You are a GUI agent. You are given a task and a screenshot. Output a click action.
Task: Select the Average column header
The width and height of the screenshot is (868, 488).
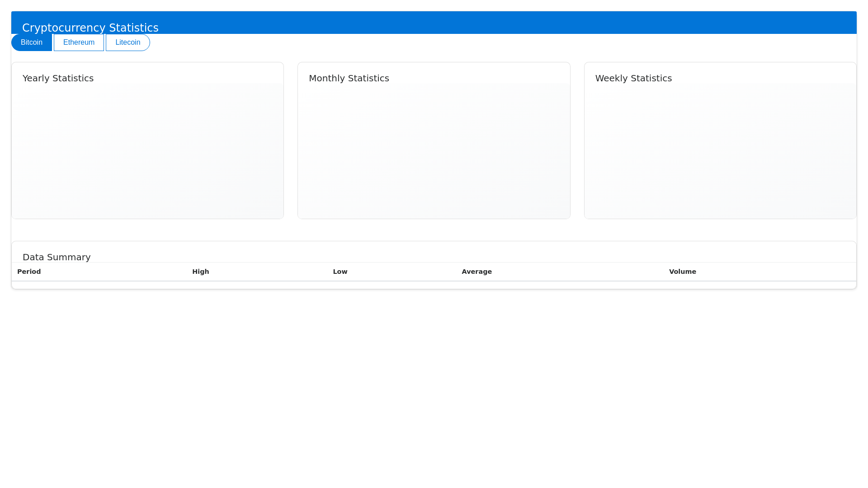coord(476,272)
